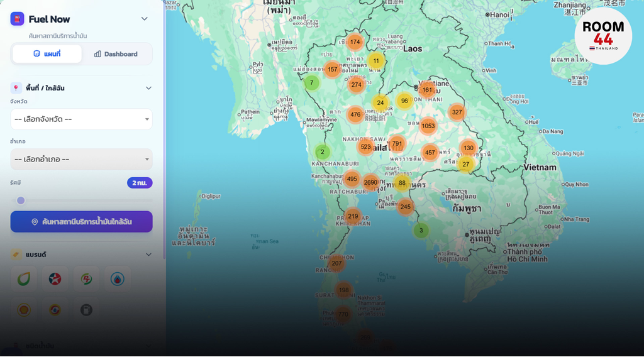Switch to the Dashboard tab
This screenshot has height=362, width=644.
pyautogui.click(x=117, y=54)
